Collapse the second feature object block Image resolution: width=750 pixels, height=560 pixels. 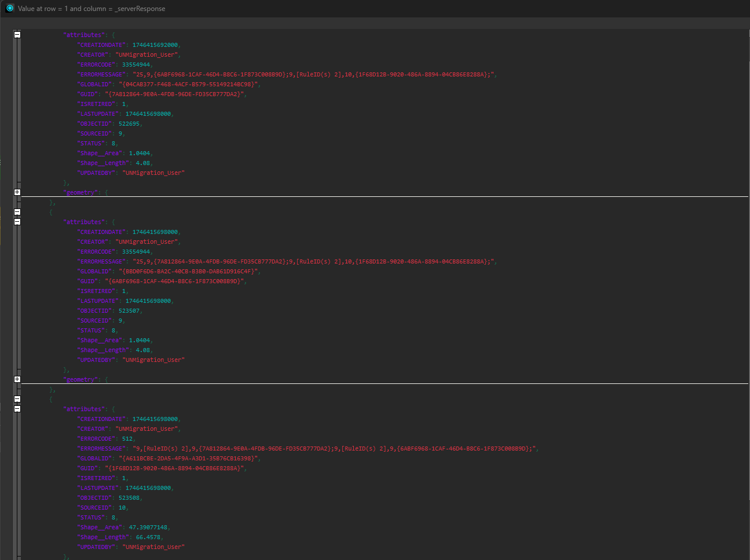pos(17,212)
